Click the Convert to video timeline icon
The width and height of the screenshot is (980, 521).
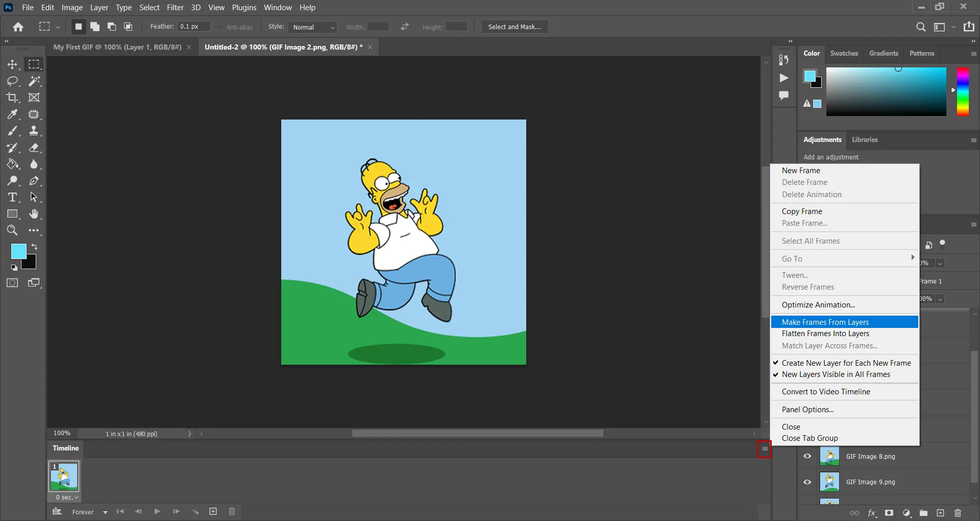click(x=57, y=511)
